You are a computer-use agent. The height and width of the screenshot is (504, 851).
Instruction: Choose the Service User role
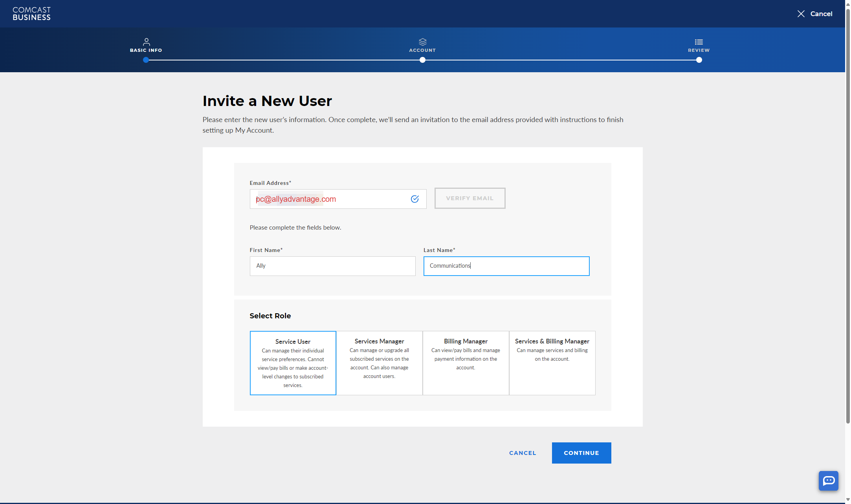coord(293,363)
